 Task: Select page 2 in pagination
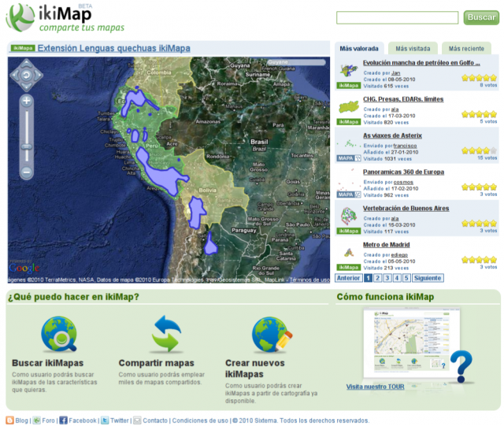click(x=378, y=278)
